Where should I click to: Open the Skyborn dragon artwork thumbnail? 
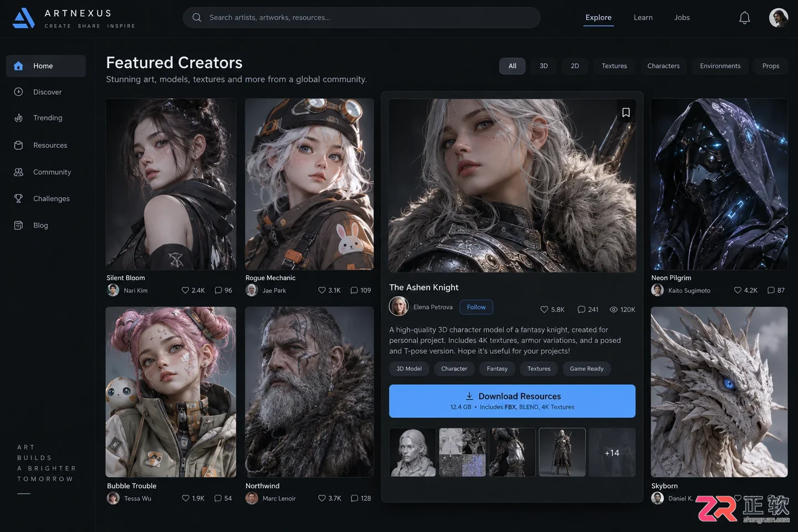719,392
